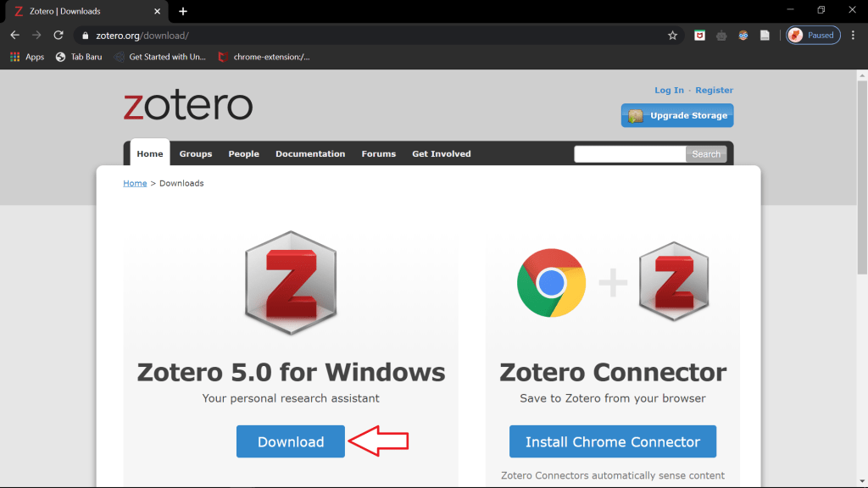
Task: Click the Zotero 5.0 for Windows logo
Action: tap(291, 283)
